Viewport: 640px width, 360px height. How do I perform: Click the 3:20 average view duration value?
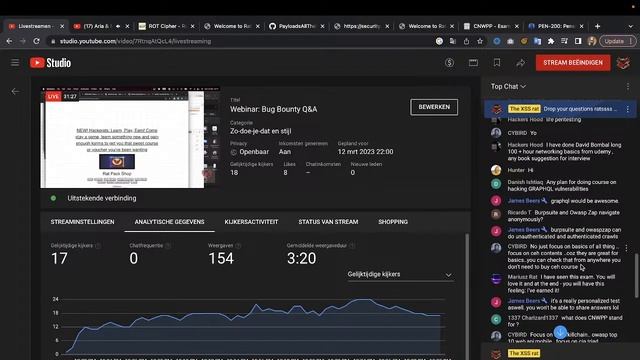tap(302, 258)
